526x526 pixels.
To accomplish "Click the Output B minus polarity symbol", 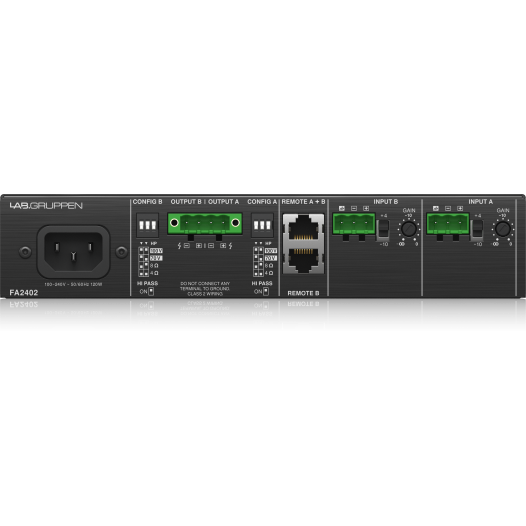I will [187, 246].
